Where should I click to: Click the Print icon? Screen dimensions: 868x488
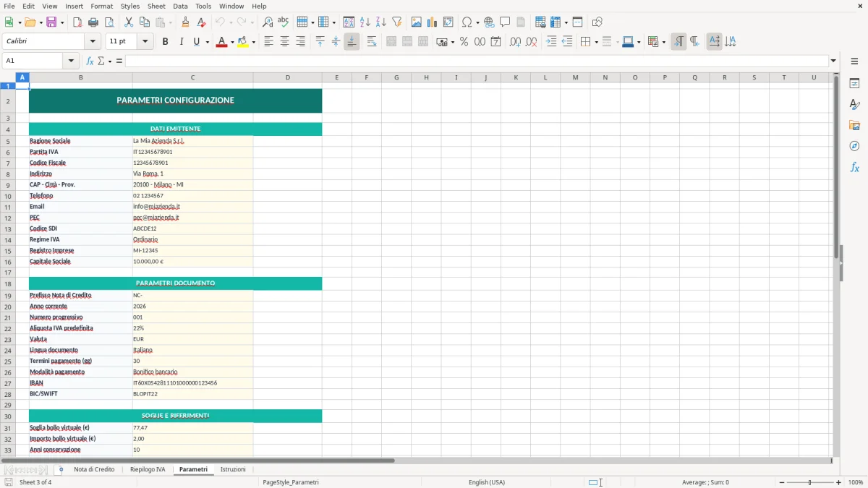pyautogui.click(x=93, y=22)
